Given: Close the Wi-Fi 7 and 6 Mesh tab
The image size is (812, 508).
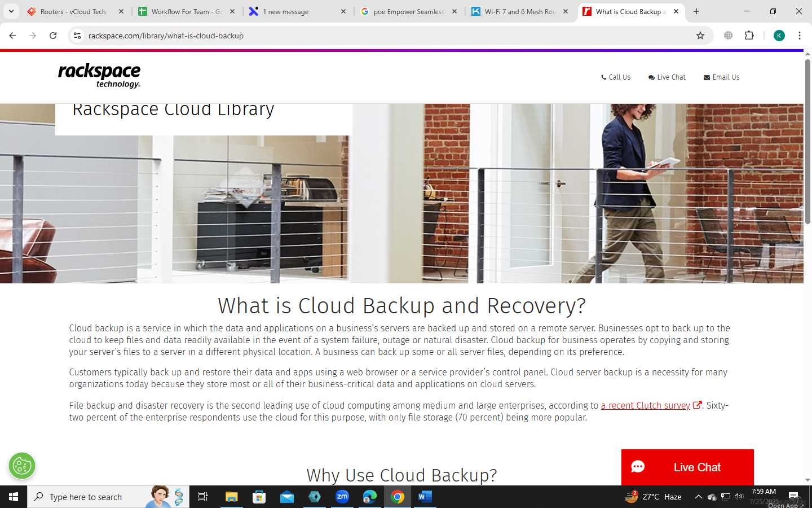Looking at the screenshot, I should 566,11.
